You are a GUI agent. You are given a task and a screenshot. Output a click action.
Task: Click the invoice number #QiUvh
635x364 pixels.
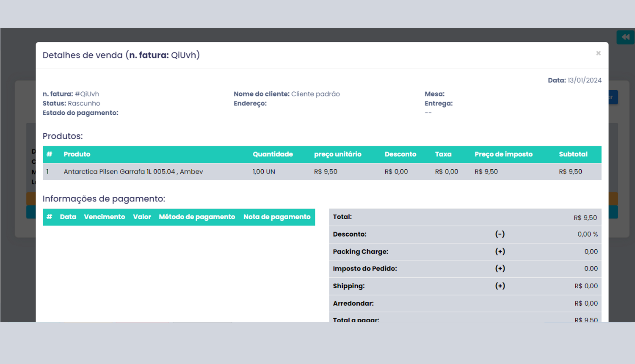coord(87,94)
